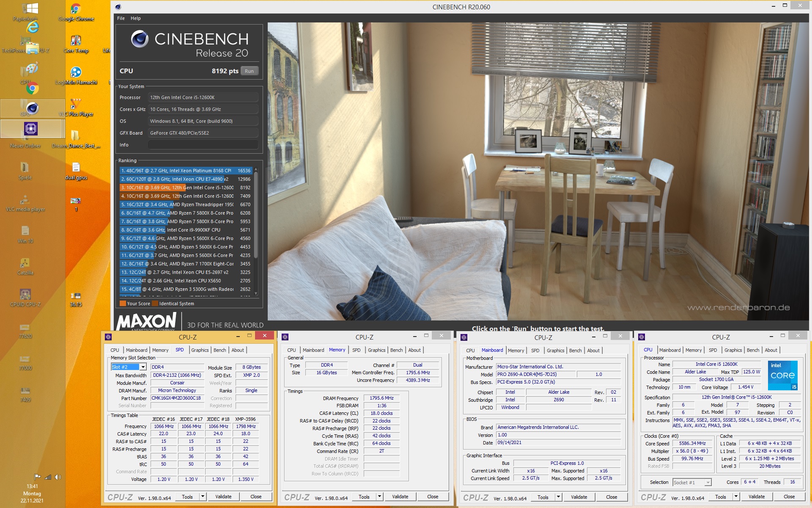The image size is (812, 508).
Task: Open the image file named 36.15
Action: (x=76, y=299)
